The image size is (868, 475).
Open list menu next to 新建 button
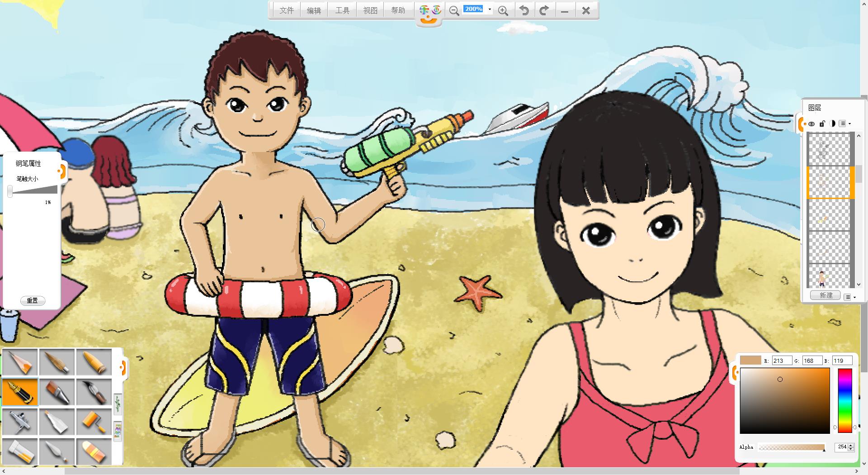pos(850,297)
